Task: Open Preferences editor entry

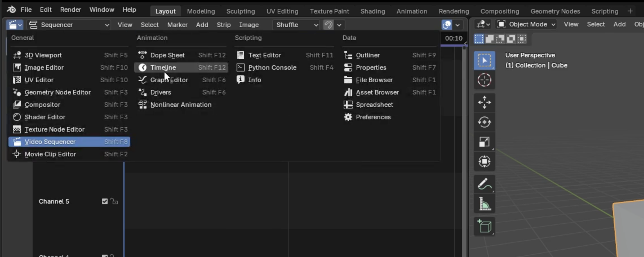Action: click(x=390, y=117)
